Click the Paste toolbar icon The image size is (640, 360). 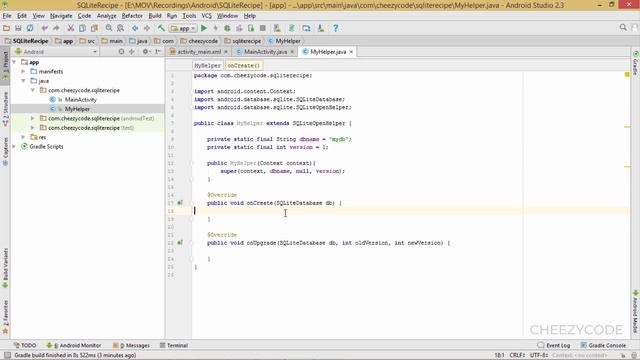(94, 28)
